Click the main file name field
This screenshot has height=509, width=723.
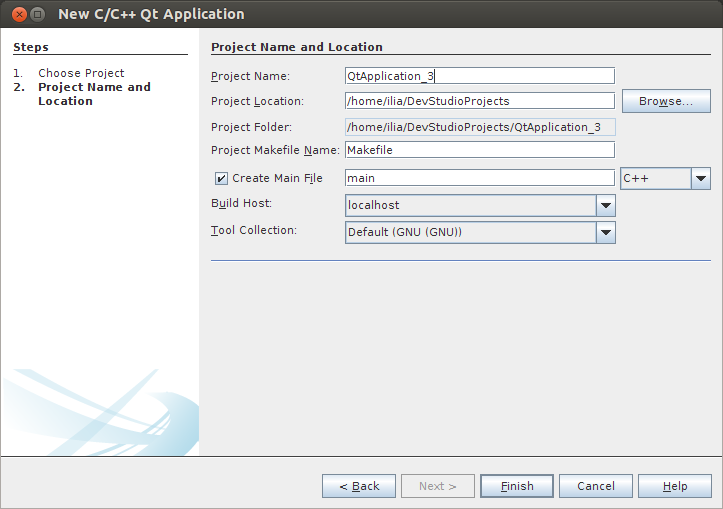click(479, 178)
